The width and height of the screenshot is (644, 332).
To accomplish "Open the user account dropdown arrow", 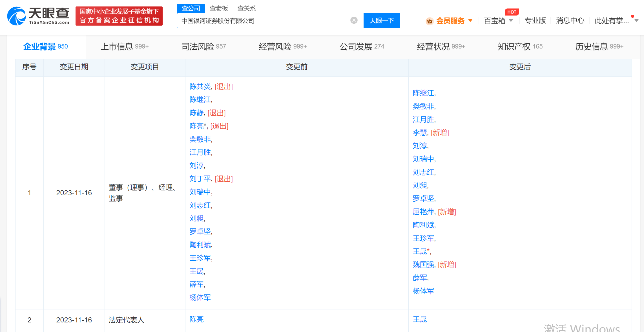I will [x=636, y=21].
